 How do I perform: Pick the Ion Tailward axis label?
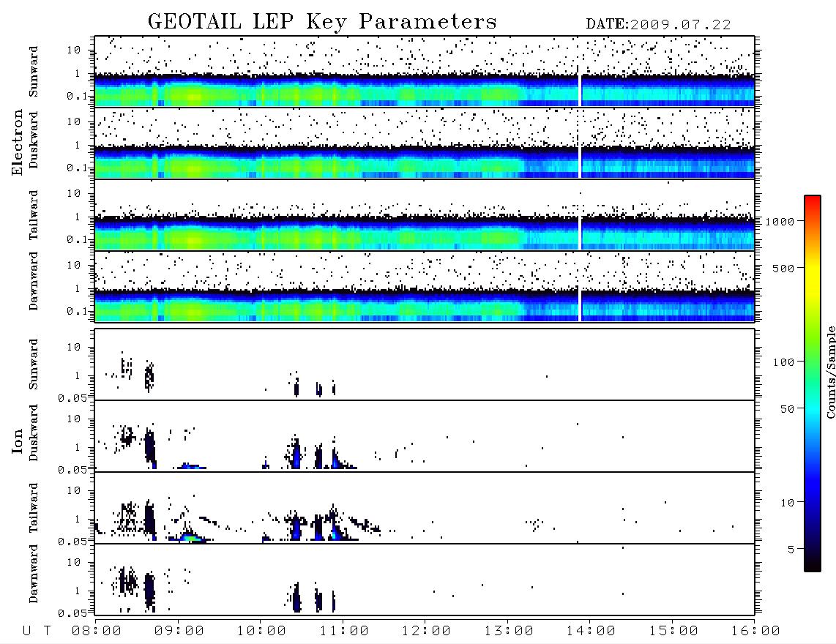click(34, 508)
